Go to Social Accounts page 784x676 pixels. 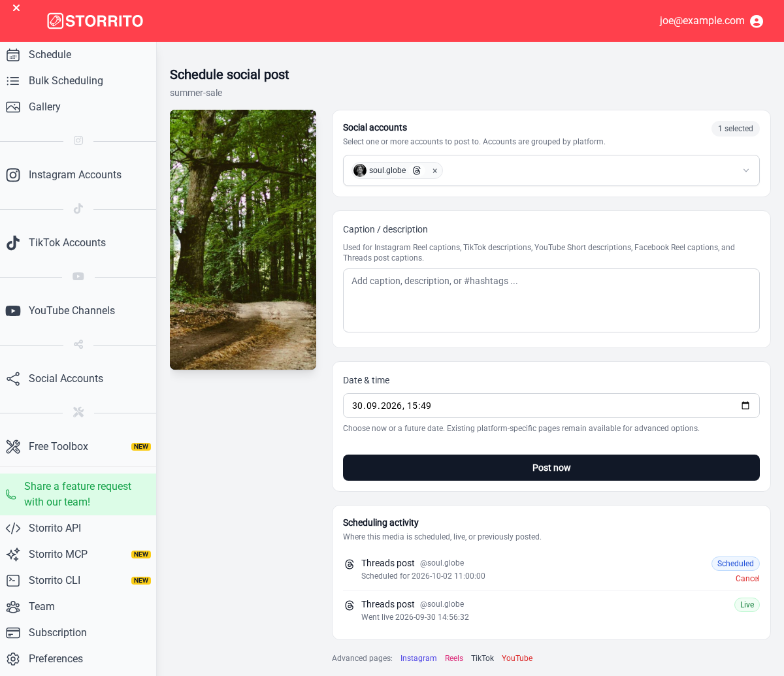[x=78, y=379]
